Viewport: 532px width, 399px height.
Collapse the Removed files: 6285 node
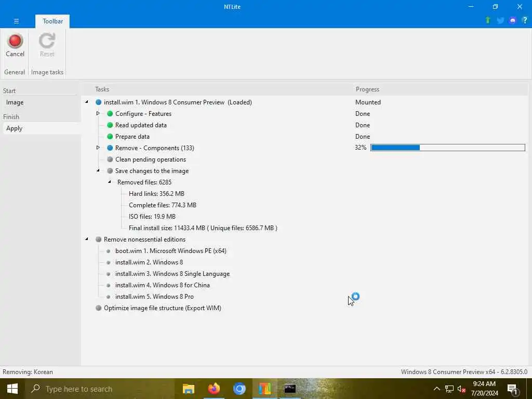[110, 182]
